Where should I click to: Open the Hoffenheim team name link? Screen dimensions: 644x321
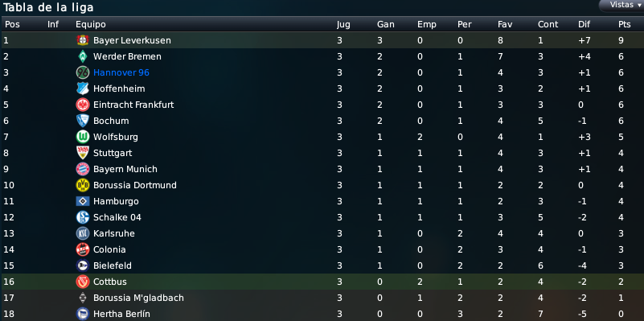pos(119,88)
